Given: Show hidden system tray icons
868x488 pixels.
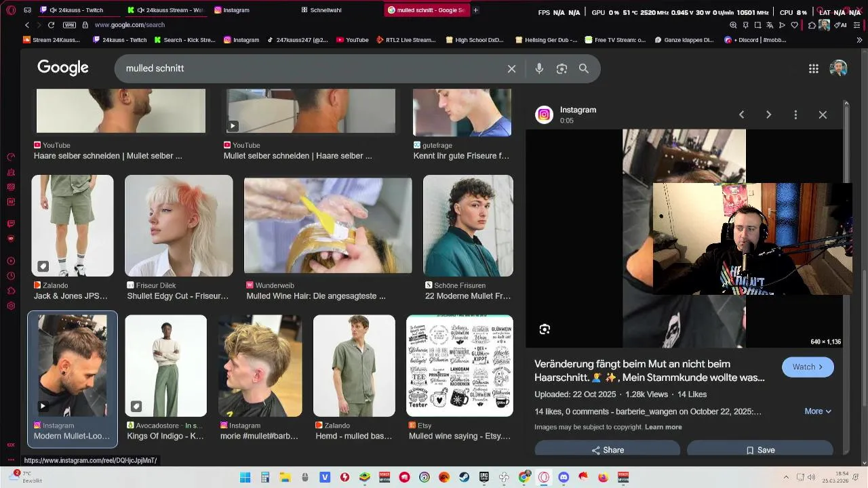Looking at the screenshot, I should (786, 477).
